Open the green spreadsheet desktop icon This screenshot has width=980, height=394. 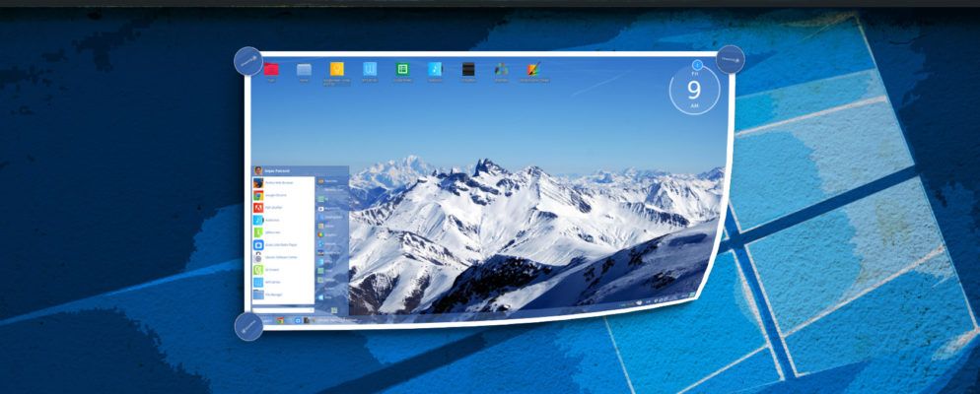402,69
